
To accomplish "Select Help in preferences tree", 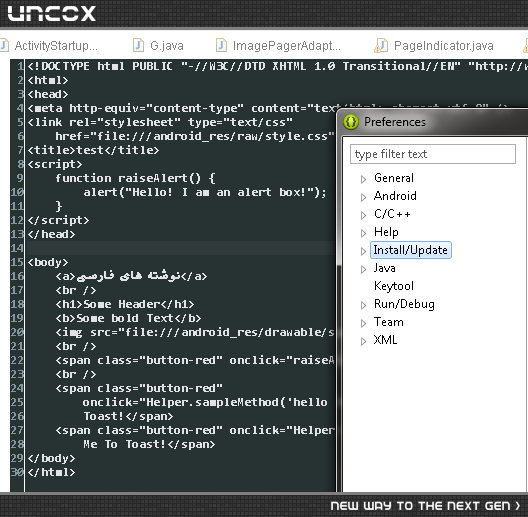I will tap(386, 232).
